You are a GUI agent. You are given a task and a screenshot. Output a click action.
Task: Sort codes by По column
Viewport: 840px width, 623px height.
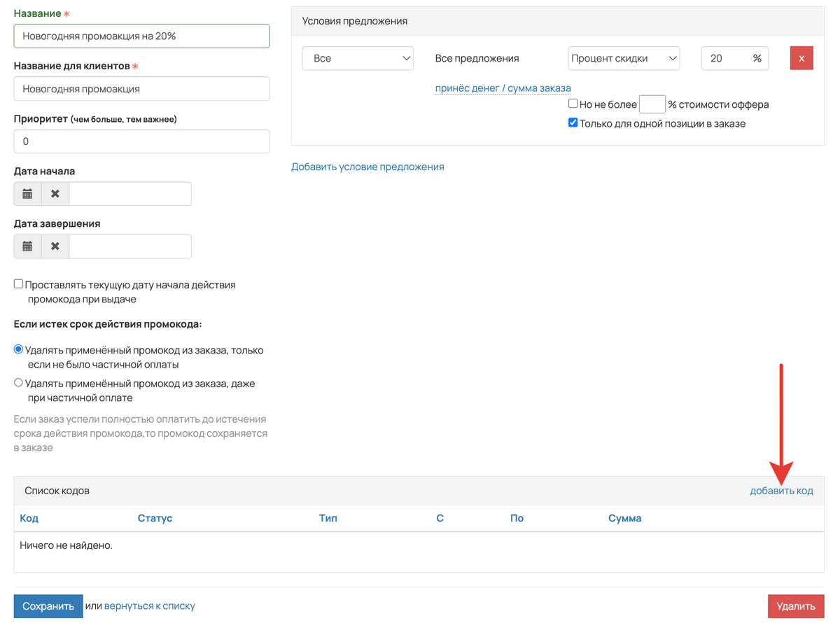(517, 518)
